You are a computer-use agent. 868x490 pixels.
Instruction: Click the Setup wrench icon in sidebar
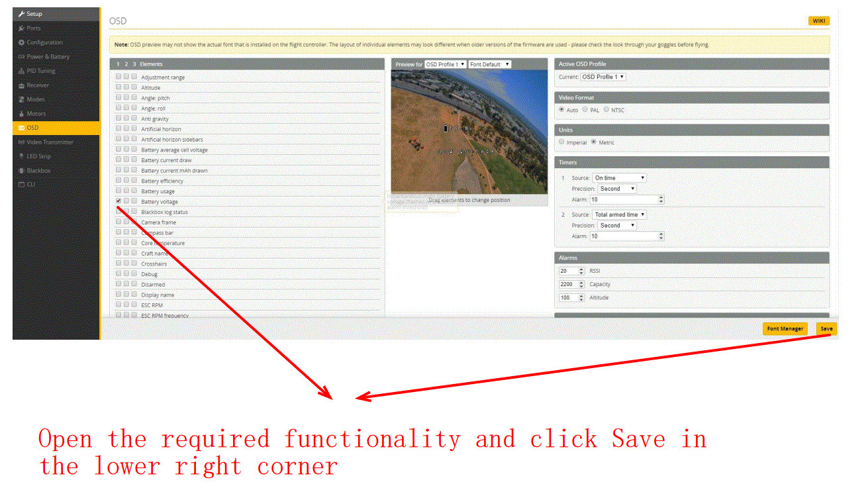click(x=22, y=14)
